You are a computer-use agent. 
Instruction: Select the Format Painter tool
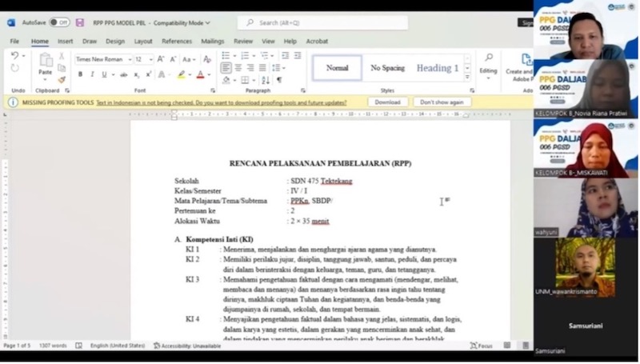tap(62, 78)
